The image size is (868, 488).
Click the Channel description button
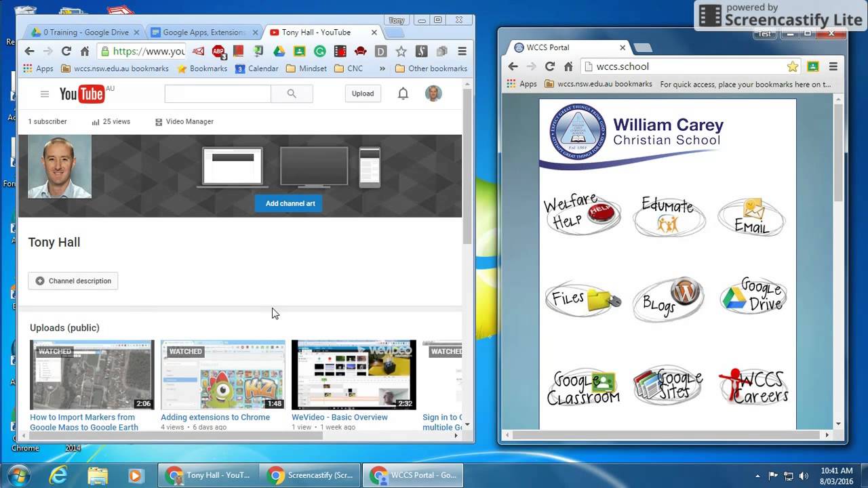[73, 281]
